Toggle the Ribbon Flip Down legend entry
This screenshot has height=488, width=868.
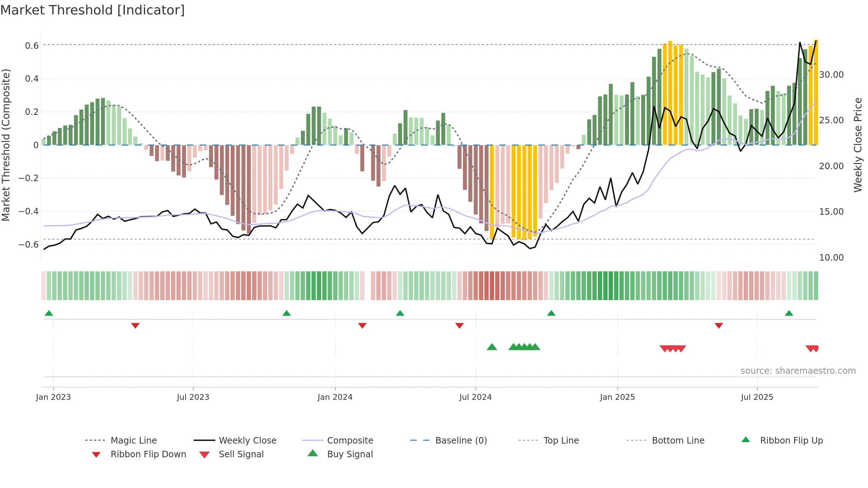click(x=139, y=454)
